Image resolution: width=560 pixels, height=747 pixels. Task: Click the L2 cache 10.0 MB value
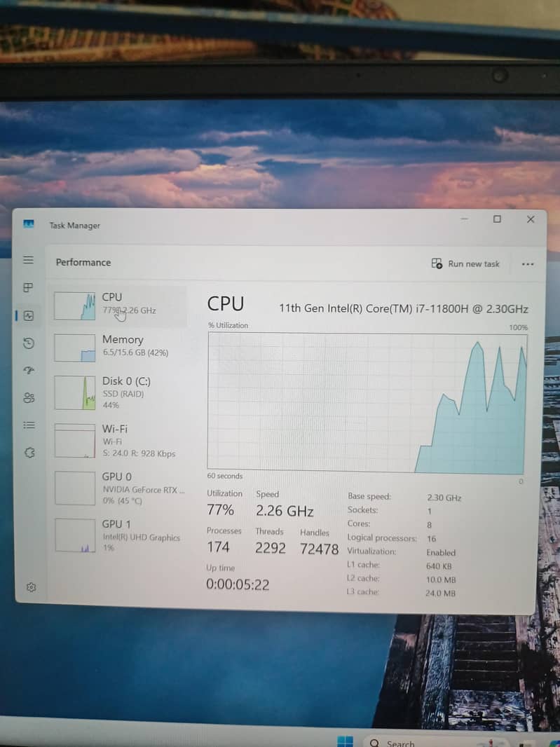point(441,580)
